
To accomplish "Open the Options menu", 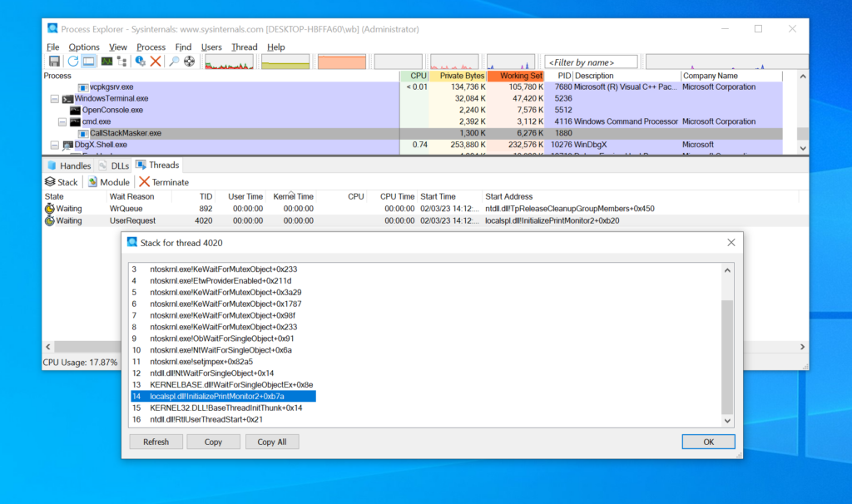I will click(84, 47).
